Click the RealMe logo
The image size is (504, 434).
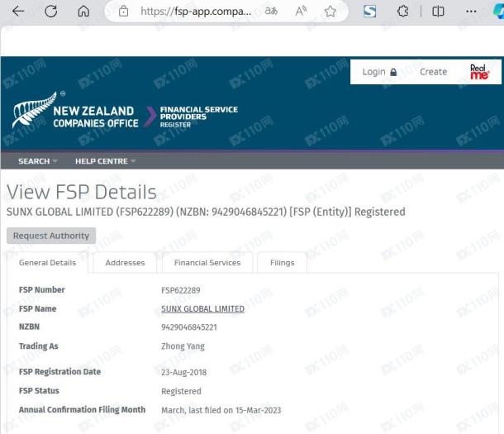click(479, 72)
